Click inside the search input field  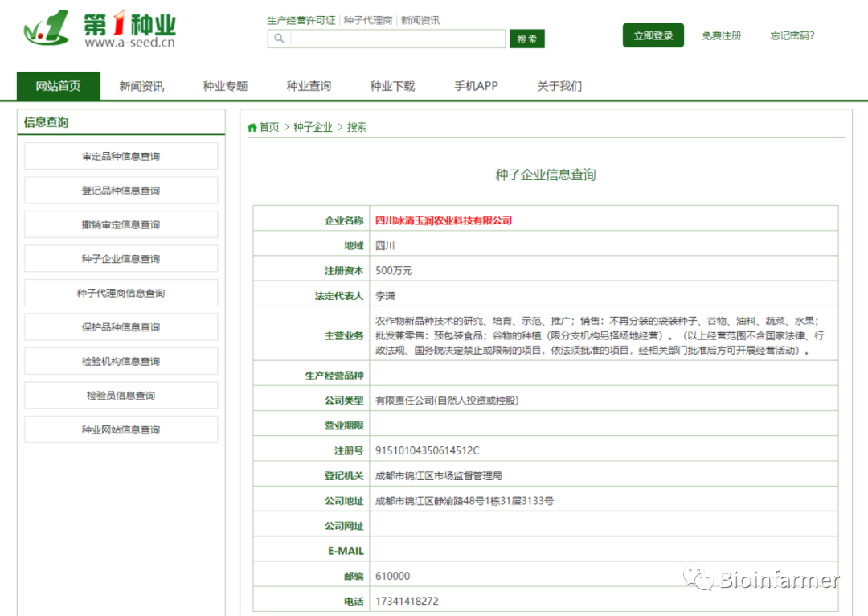[x=394, y=38]
